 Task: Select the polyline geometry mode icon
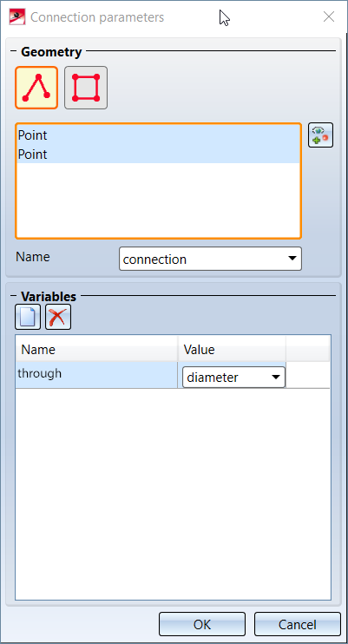point(36,88)
